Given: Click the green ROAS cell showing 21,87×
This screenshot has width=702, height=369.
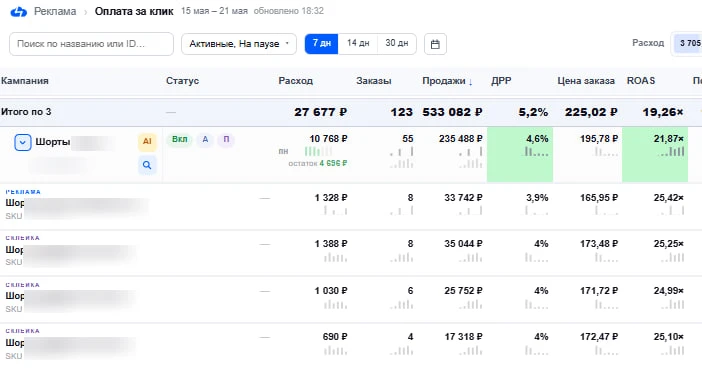Looking at the screenshot, I should 655,154.
